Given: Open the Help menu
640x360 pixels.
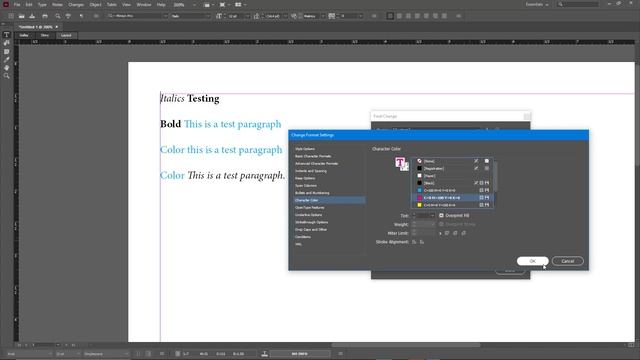Looking at the screenshot, I should [161, 5].
